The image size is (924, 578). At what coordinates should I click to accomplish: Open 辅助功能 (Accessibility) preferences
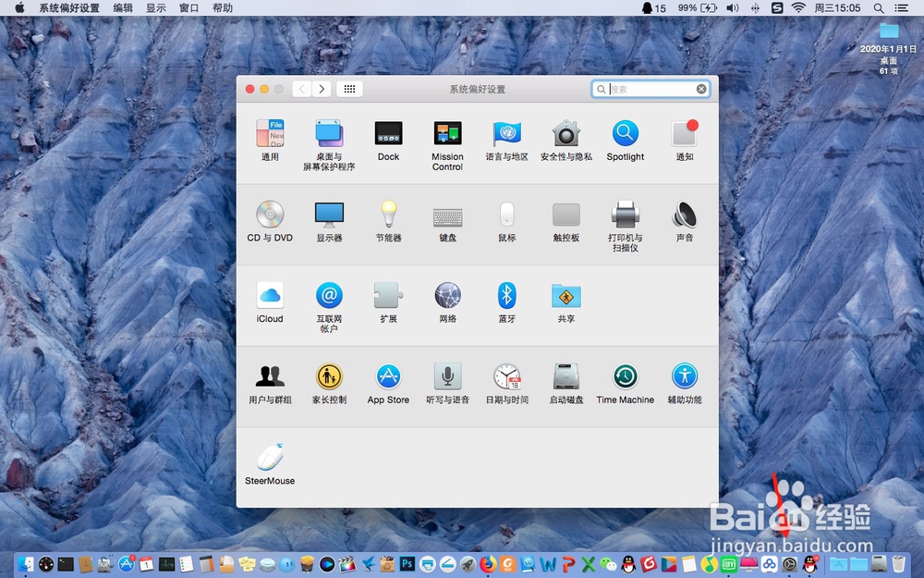pos(684,384)
